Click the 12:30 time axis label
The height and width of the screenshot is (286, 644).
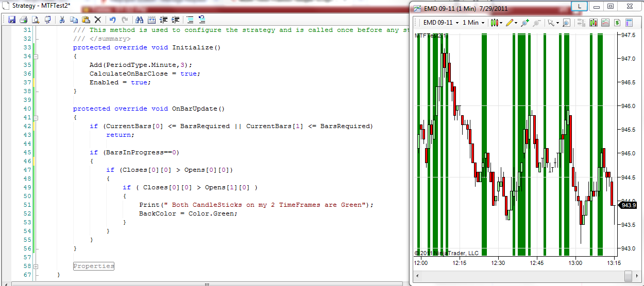tap(498, 262)
